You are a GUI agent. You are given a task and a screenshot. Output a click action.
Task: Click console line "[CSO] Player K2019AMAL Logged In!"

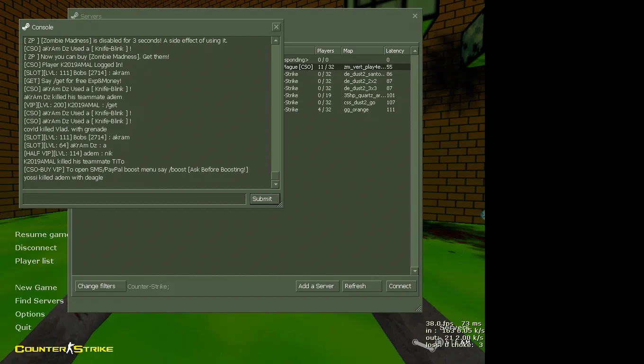click(x=73, y=65)
